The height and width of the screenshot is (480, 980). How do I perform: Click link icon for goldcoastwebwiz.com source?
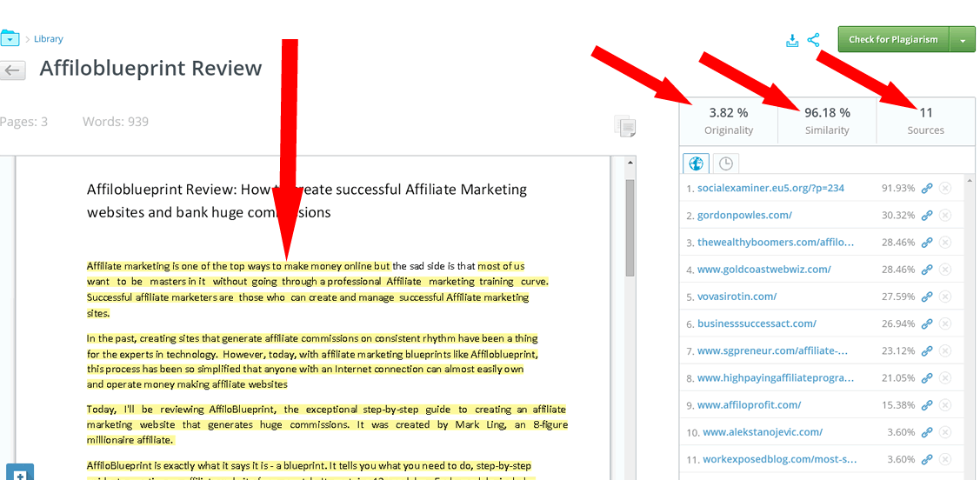pos(927,270)
